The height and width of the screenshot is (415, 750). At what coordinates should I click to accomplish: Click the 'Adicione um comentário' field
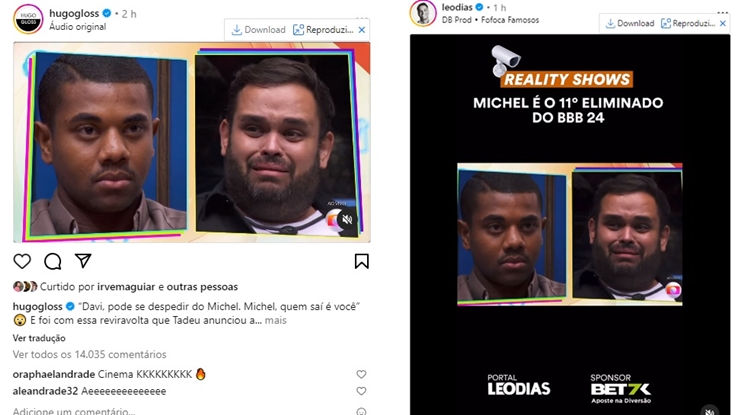[182, 411]
